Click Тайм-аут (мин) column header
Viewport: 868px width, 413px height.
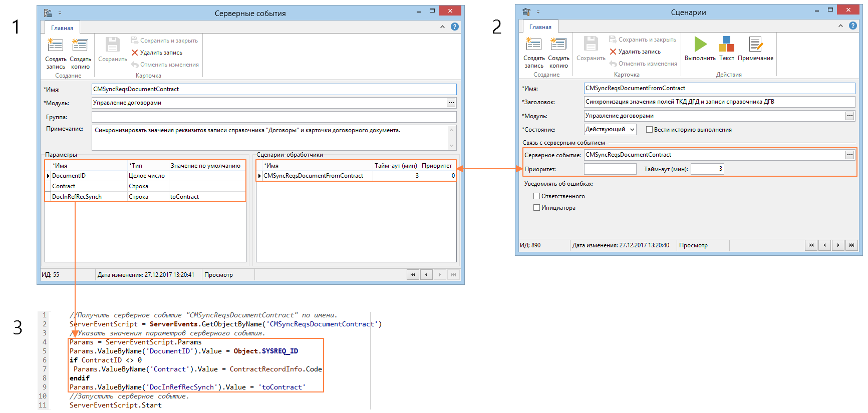pos(396,166)
